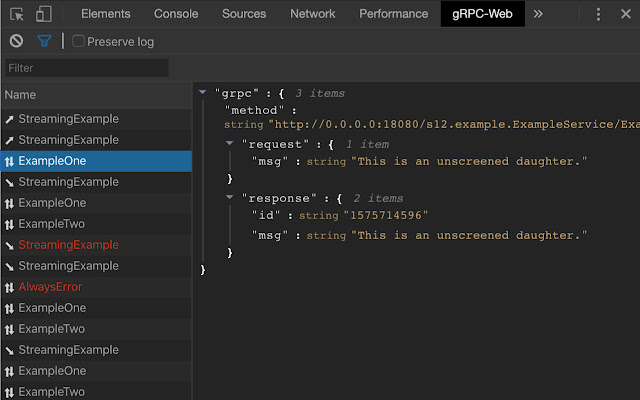640x400 pixels.
Task: Click the Filter text input
Action: (x=85, y=68)
